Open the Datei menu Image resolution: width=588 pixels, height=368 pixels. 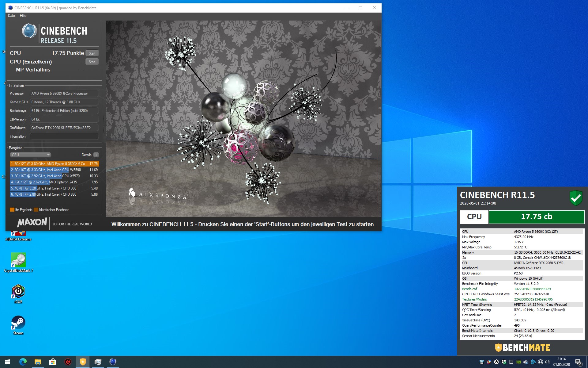(12, 16)
